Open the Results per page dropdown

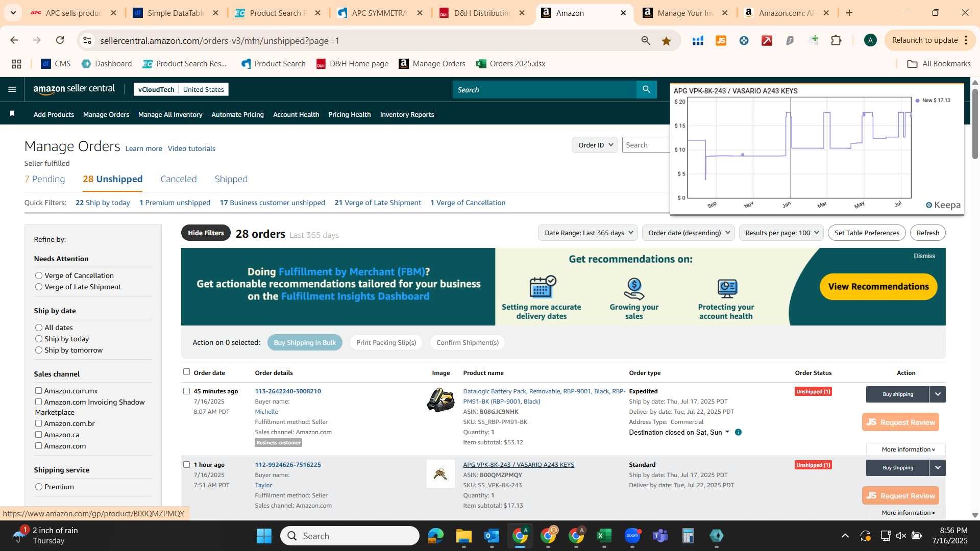pos(781,233)
